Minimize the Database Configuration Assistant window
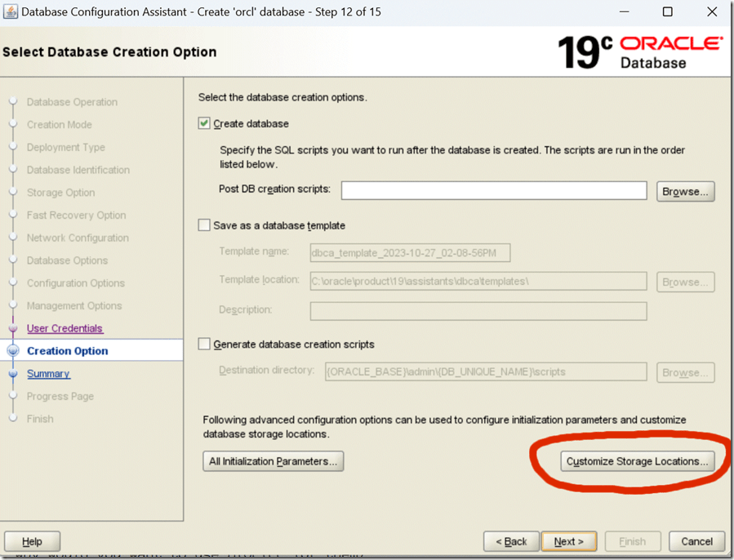The image size is (734, 560). tap(625, 12)
